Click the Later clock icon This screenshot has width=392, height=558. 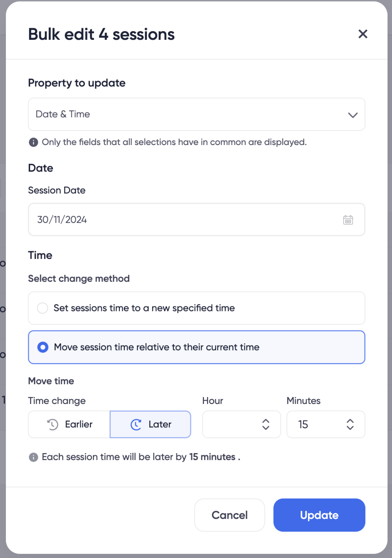[x=136, y=424]
